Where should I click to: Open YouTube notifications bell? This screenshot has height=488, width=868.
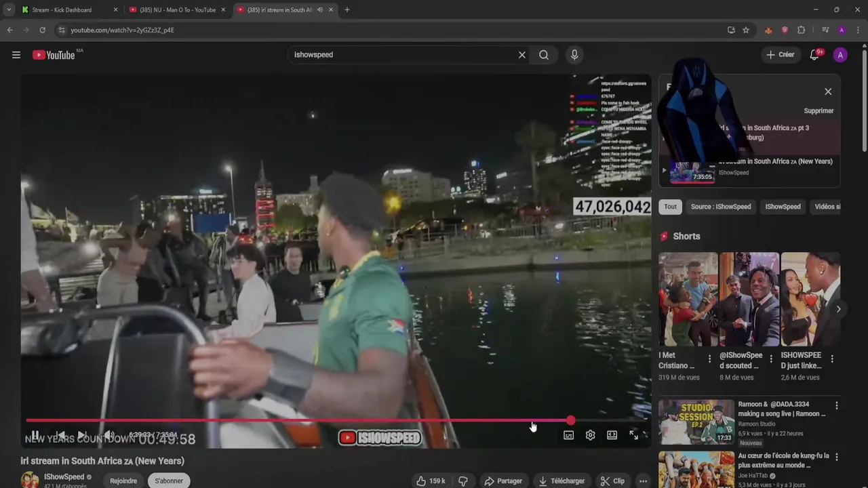coord(814,55)
